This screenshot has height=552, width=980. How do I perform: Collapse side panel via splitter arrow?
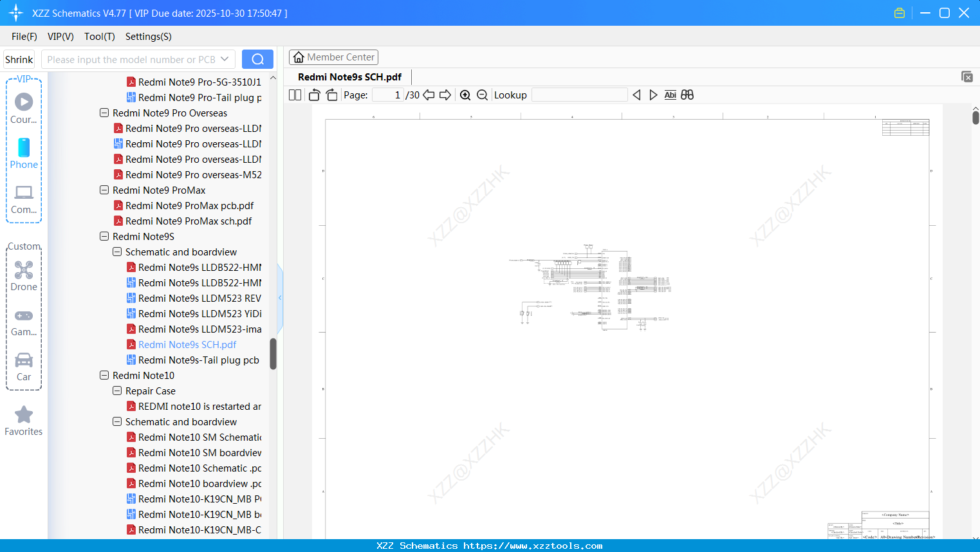point(280,298)
